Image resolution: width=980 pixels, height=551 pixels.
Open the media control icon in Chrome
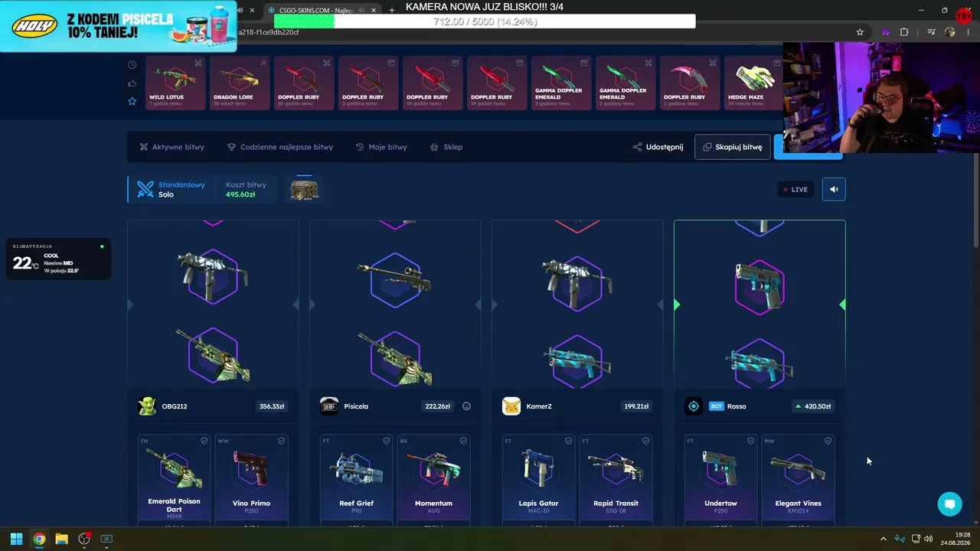coord(931,32)
